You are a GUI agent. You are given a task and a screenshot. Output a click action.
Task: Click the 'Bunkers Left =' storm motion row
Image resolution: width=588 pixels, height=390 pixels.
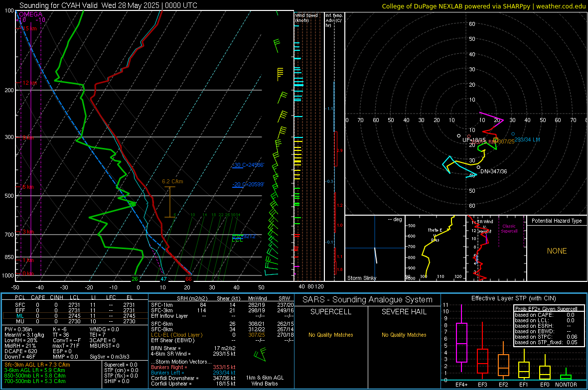click(193, 373)
